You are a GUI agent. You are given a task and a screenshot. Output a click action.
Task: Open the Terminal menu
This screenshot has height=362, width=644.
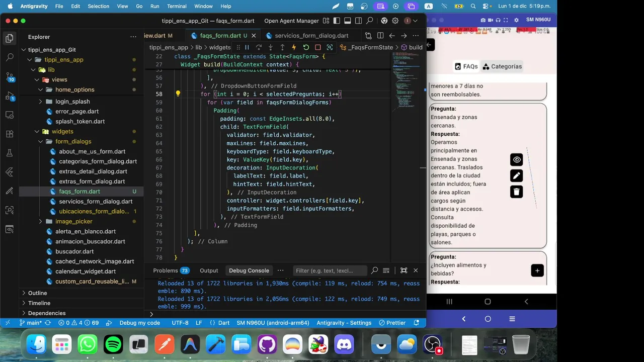(x=177, y=6)
